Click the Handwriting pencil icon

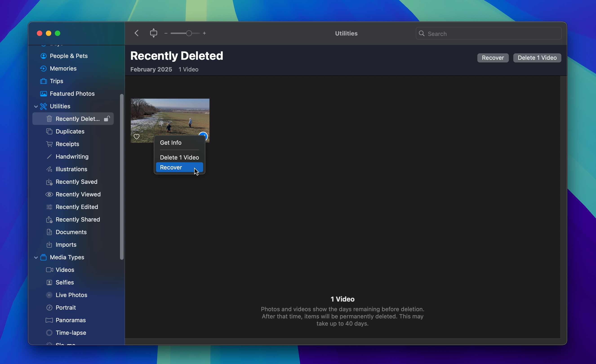pos(49,156)
